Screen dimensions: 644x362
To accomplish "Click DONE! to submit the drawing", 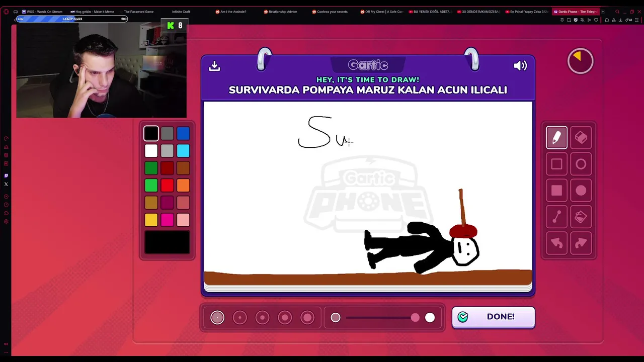I will (493, 317).
